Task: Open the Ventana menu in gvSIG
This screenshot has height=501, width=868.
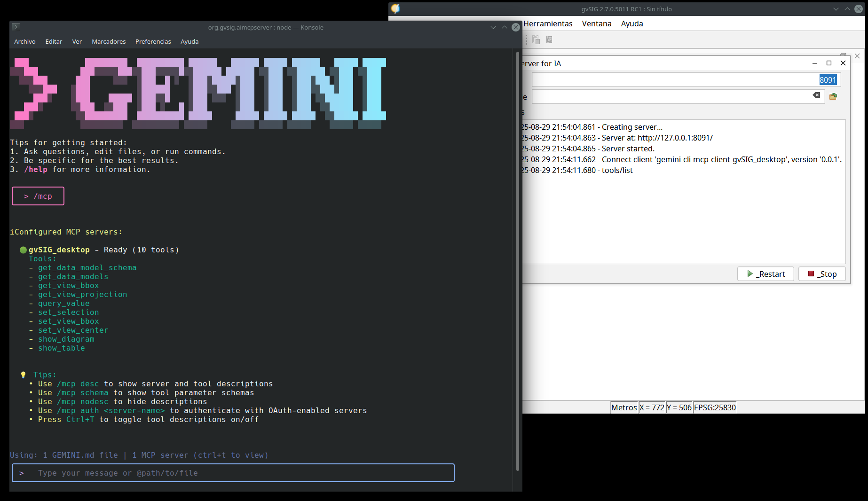Action: (x=597, y=23)
